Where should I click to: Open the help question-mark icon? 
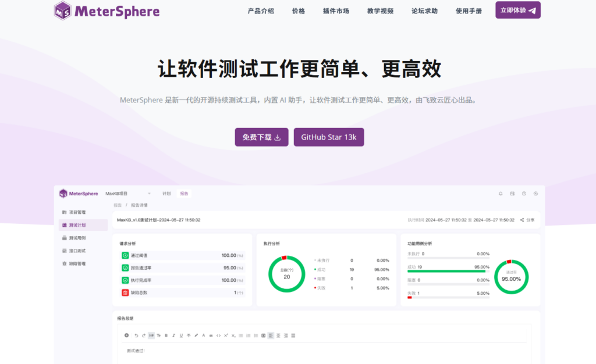pyautogui.click(x=525, y=194)
